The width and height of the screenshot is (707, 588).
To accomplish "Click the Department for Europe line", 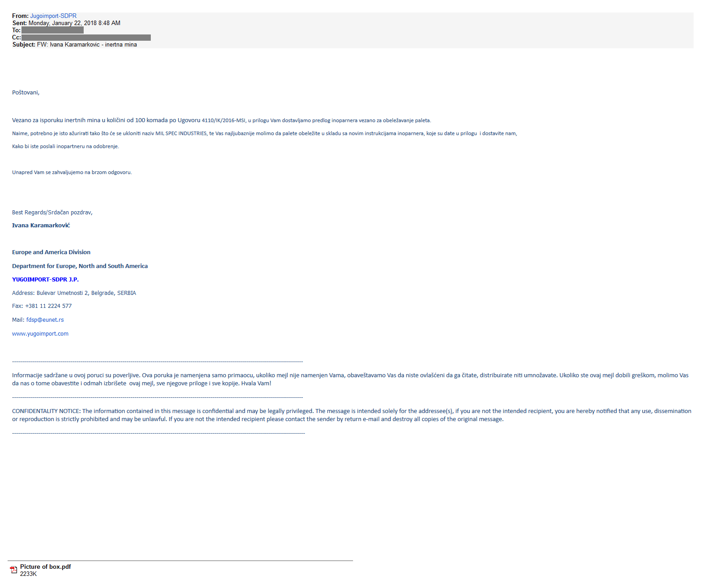I will click(80, 266).
